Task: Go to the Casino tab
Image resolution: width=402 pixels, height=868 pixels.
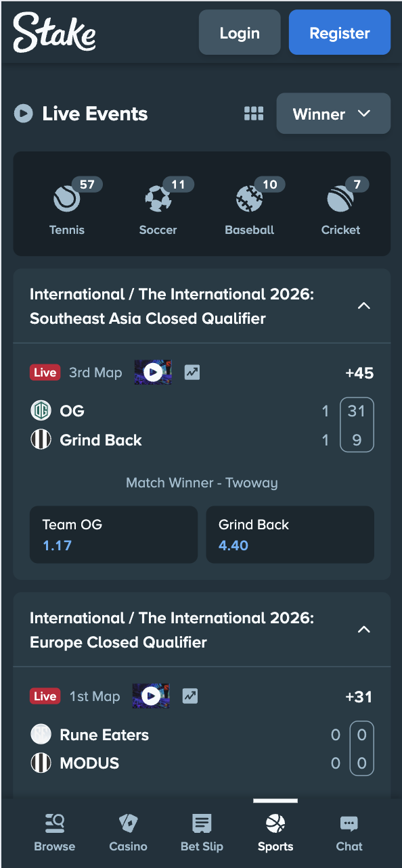Action: (129, 833)
